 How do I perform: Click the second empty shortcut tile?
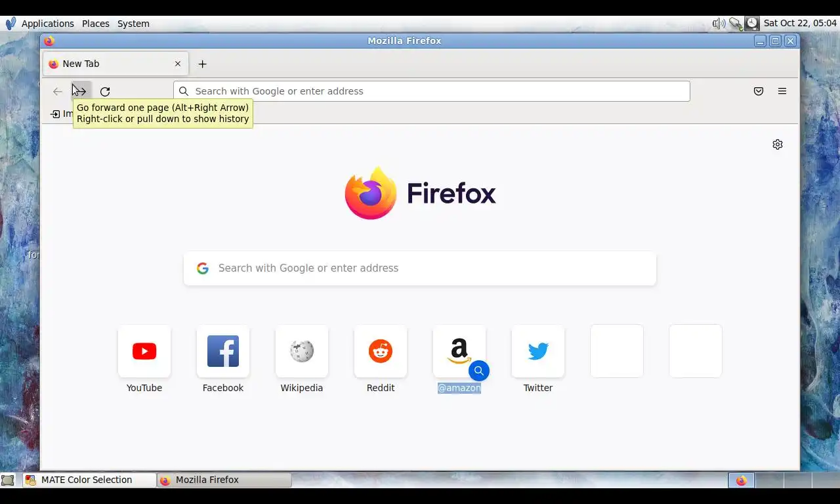tap(696, 351)
